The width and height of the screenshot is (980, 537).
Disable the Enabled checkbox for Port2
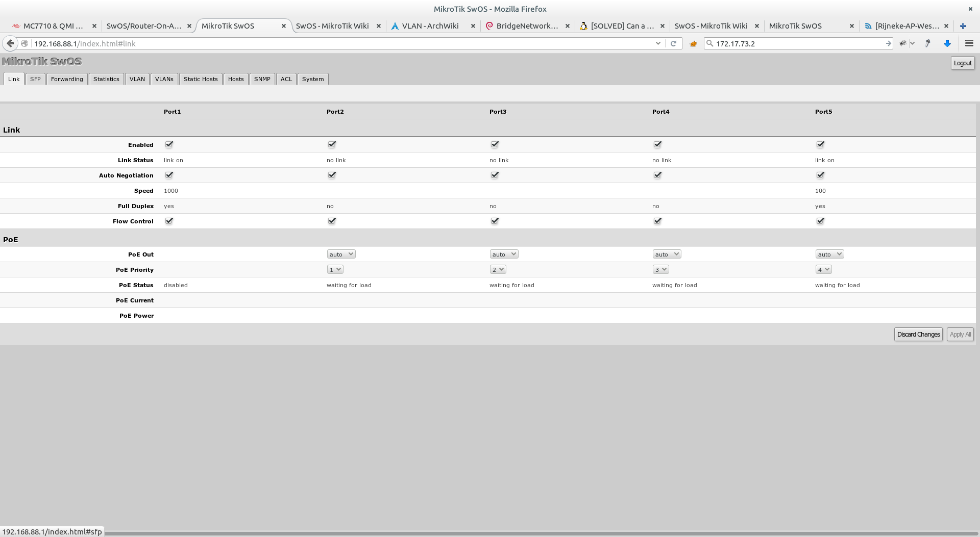click(x=332, y=144)
